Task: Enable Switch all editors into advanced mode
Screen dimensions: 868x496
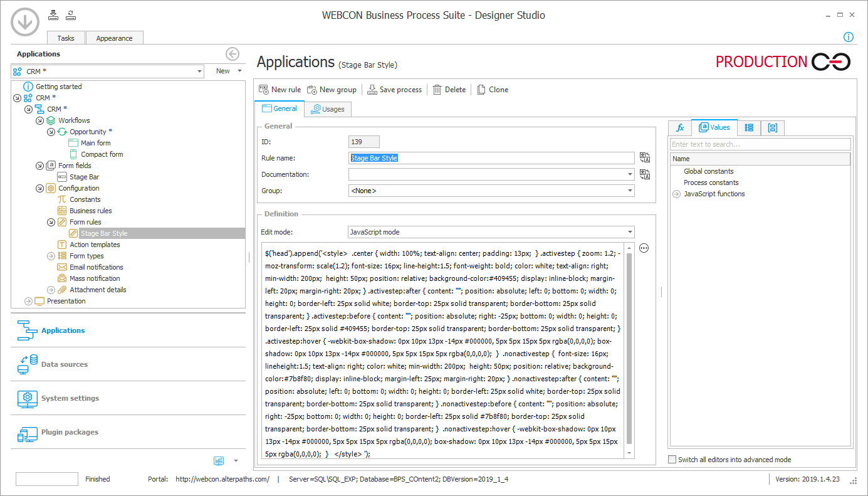Action: click(673, 460)
